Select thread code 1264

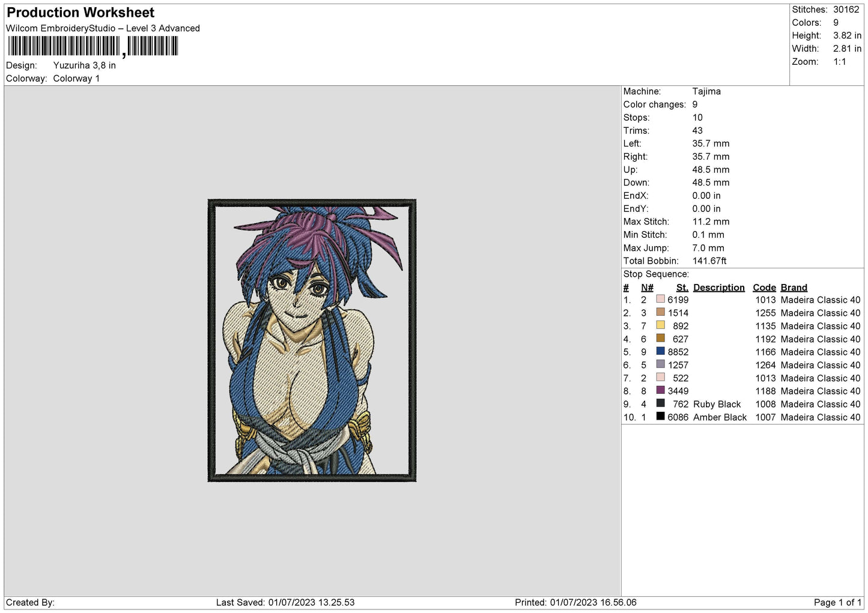coord(766,366)
